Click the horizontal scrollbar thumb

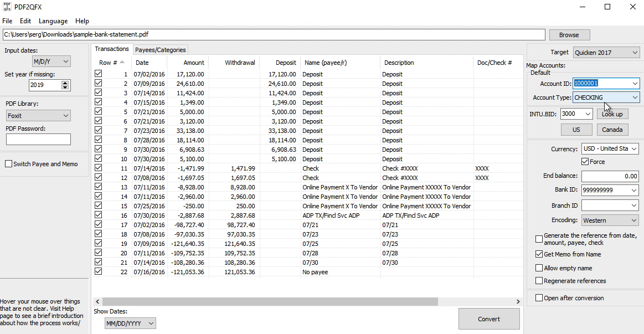(270, 301)
